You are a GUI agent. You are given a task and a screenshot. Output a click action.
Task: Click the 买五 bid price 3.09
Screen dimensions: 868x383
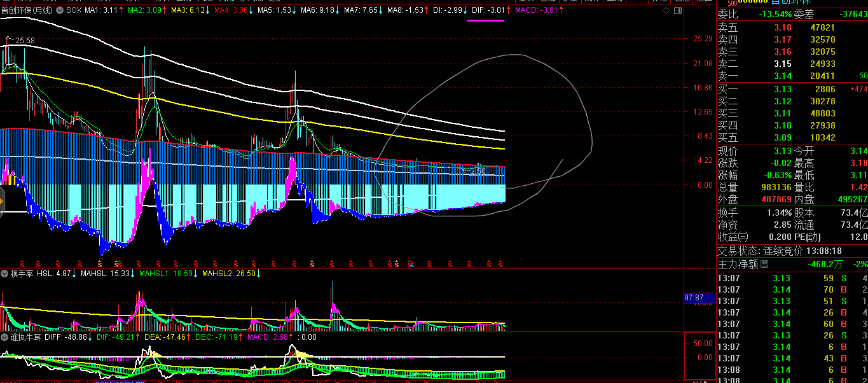click(x=782, y=137)
